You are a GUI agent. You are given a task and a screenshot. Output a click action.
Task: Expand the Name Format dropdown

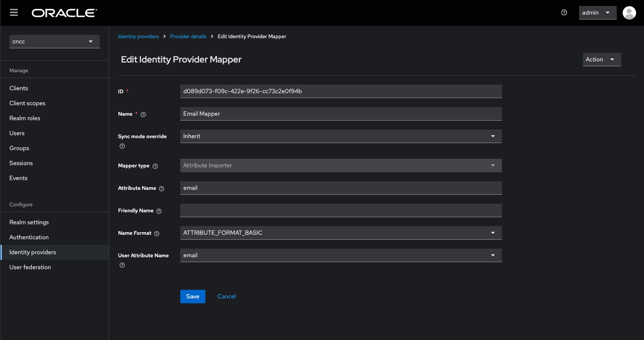[493, 233]
